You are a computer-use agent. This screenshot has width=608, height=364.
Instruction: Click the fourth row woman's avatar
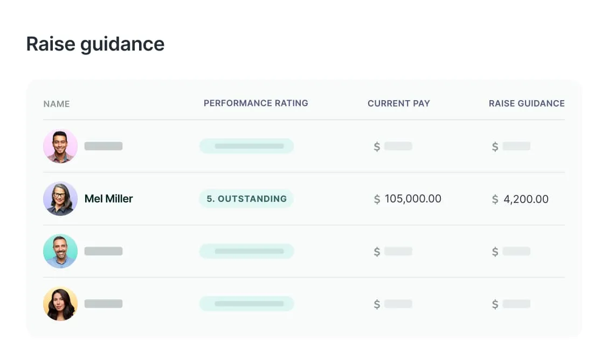[60, 304]
